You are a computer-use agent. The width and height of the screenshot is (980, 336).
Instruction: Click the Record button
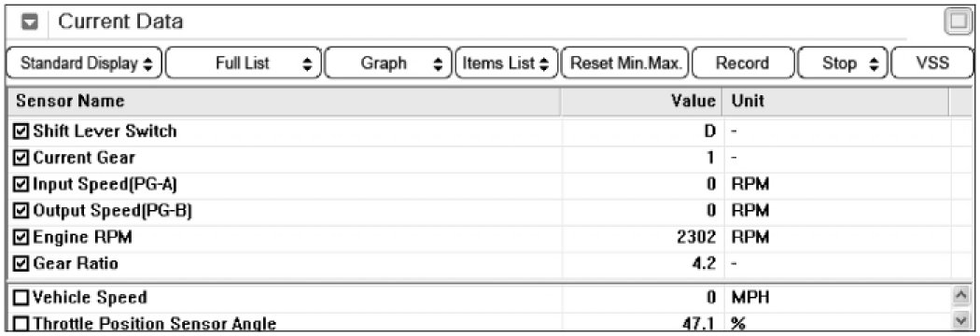(743, 63)
